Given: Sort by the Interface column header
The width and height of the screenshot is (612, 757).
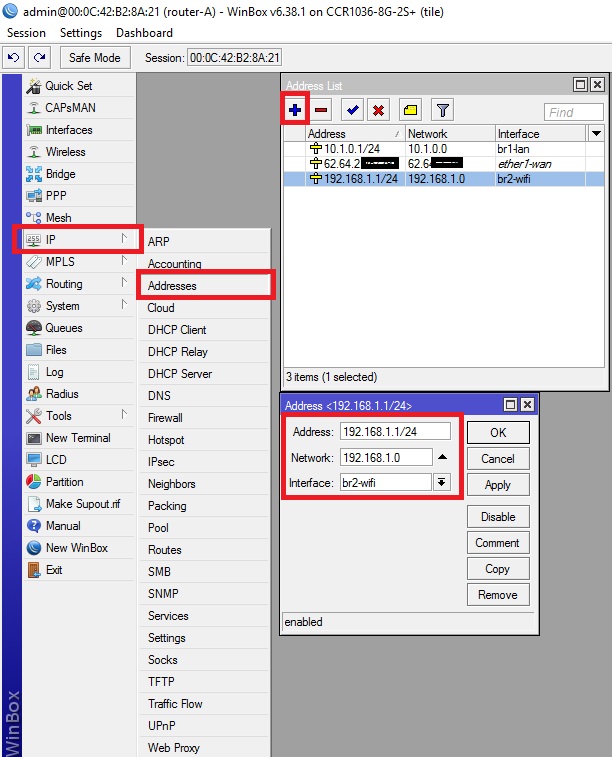Looking at the screenshot, I should coord(541,133).
